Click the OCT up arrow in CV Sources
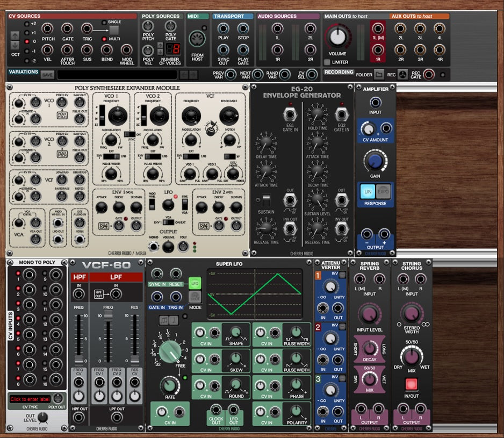 [x=15, y=36]
